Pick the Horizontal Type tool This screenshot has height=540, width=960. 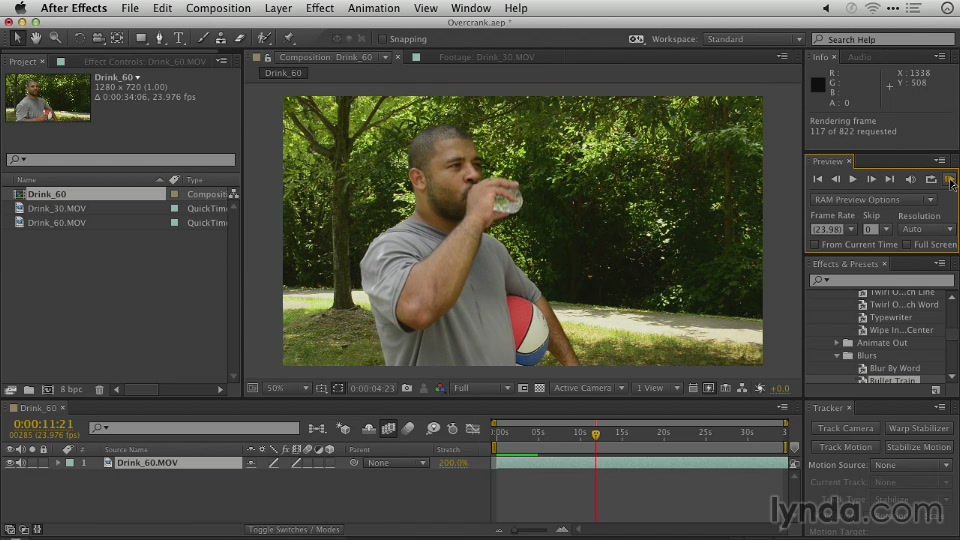[179, 38]
